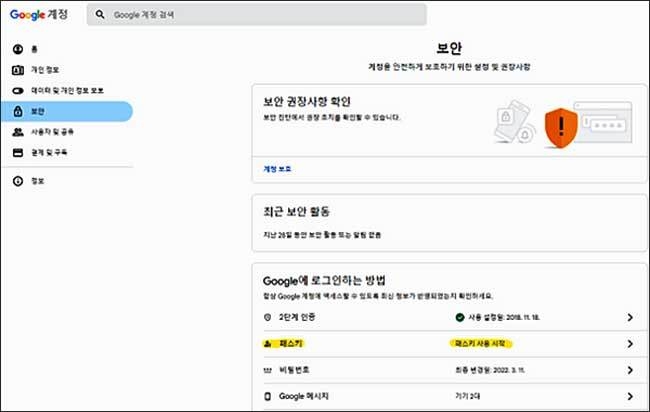Click the 최근 보안 활동 heading
Viewport: 650px width, 412px height.
click(296, 212)
